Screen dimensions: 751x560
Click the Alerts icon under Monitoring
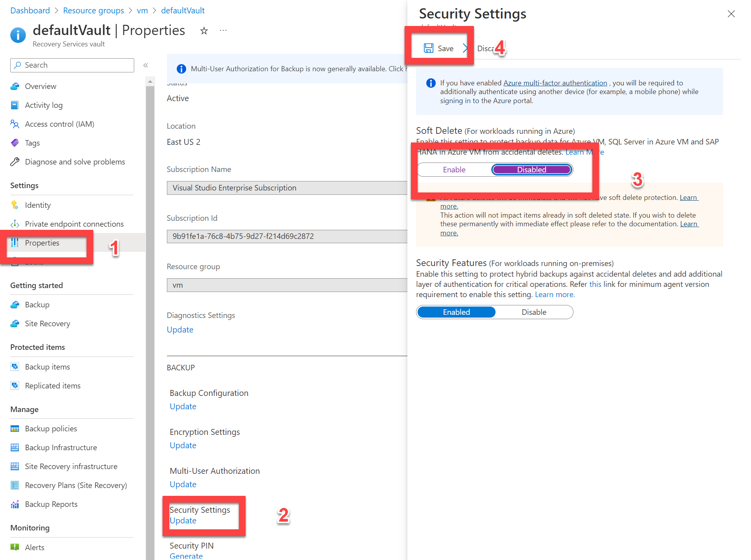pos(15,547)
